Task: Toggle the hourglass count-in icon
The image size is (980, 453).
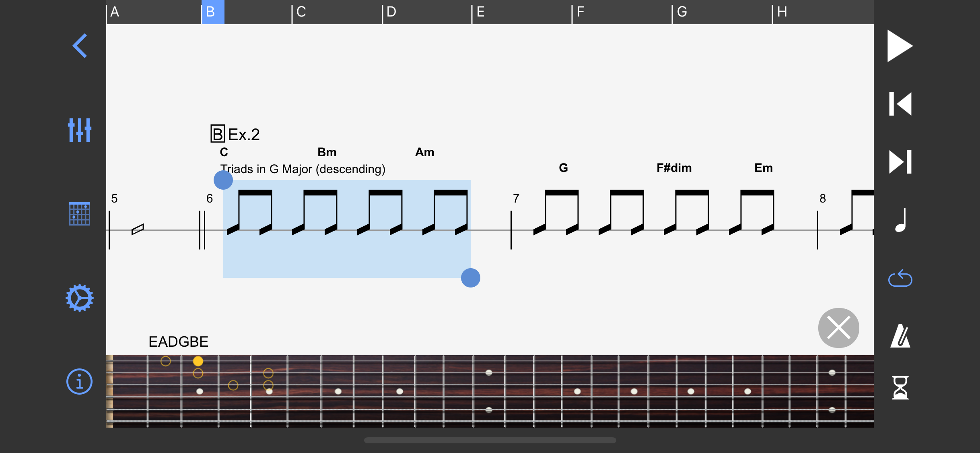Action: (900, 387)
